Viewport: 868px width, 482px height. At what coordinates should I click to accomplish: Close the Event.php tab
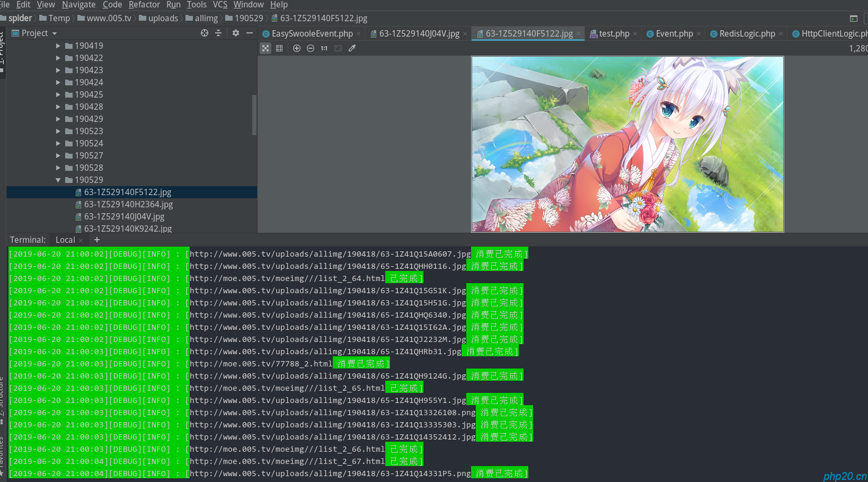coord(698,34)
